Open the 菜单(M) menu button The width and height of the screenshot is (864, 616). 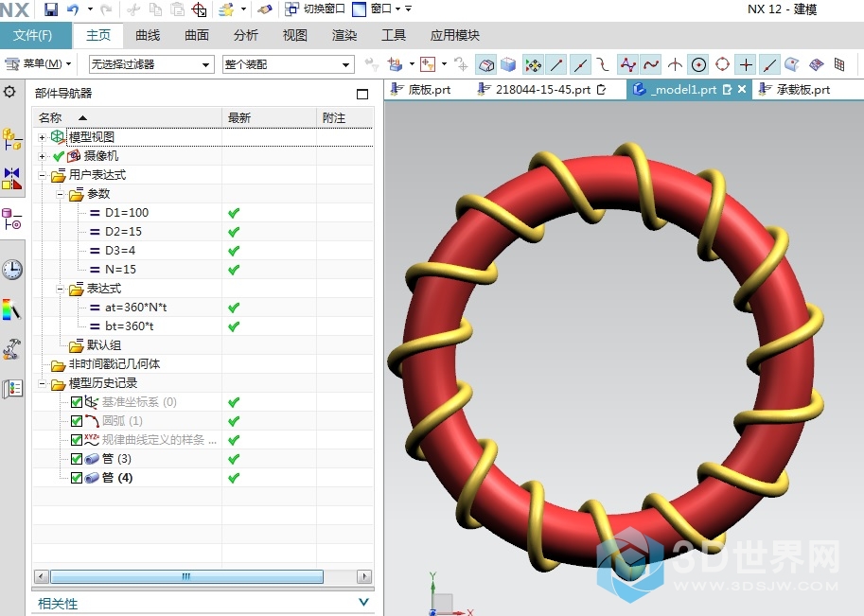(x=38, y=64)
